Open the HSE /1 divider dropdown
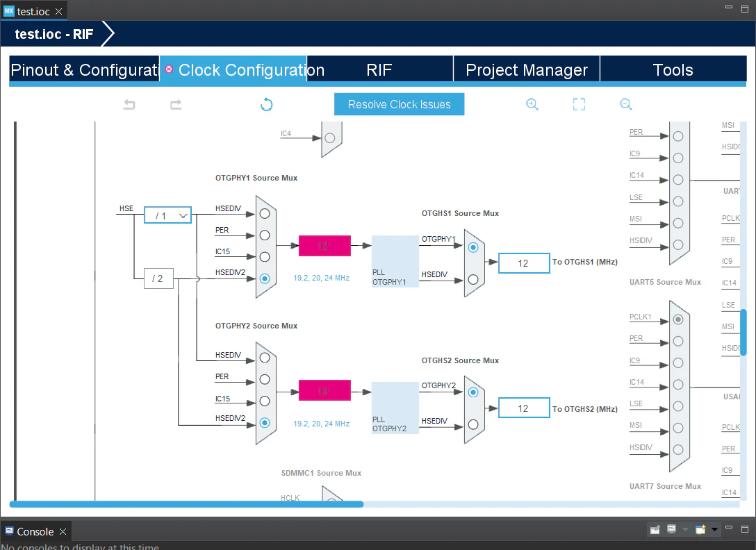The width and height of the screenshot is (756, 550). point(167,215)
